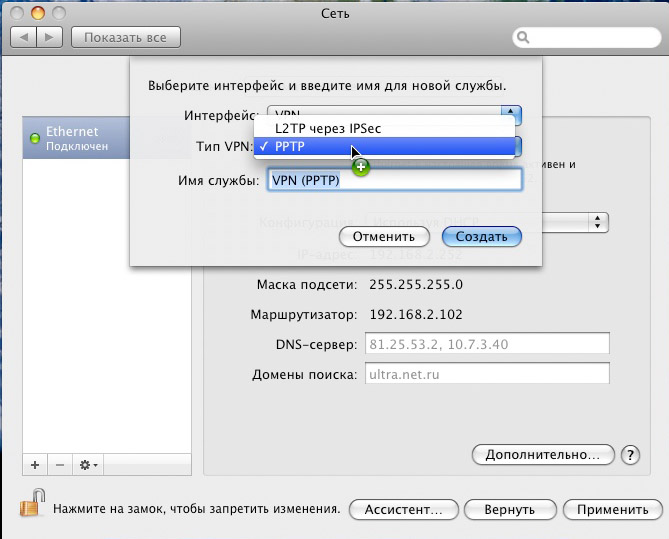Open the gear action menu
The image size is (669, 539).
click(x=88, y=465)
